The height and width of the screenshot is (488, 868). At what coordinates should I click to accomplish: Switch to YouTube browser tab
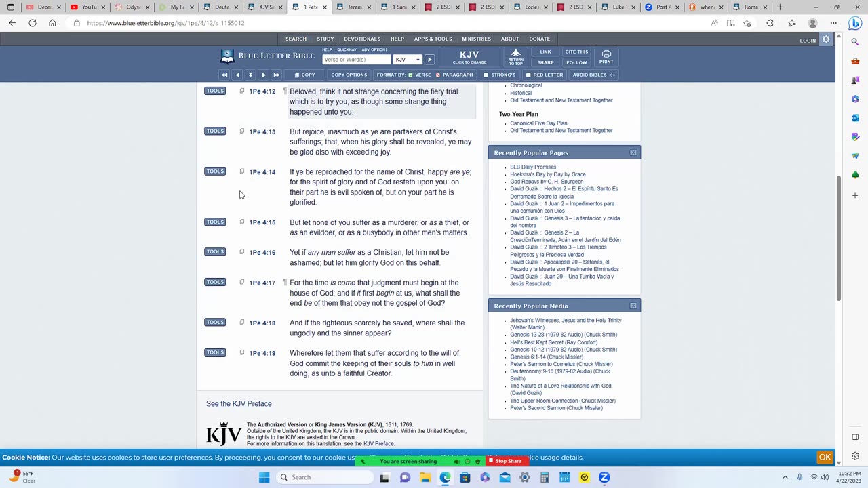pos(88,7)
